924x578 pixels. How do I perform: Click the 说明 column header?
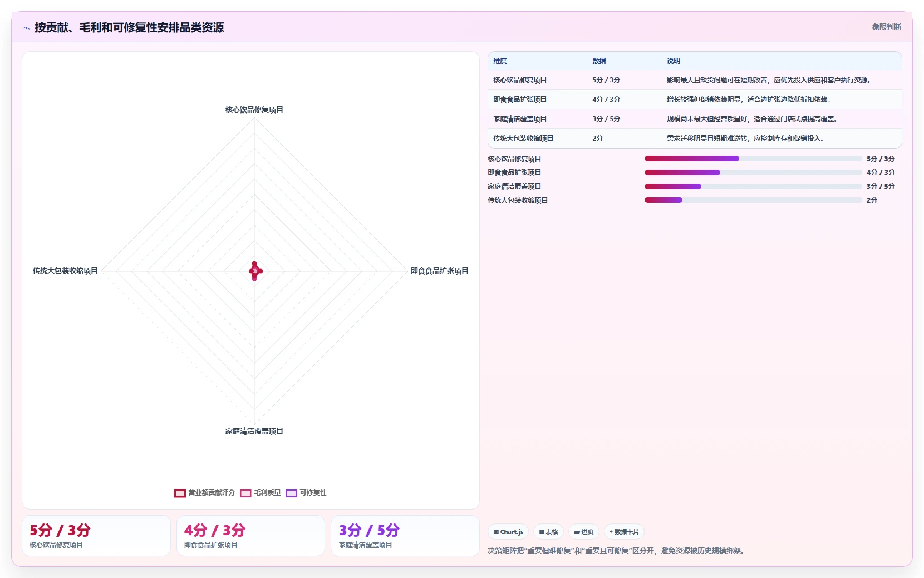click(674, 61)
